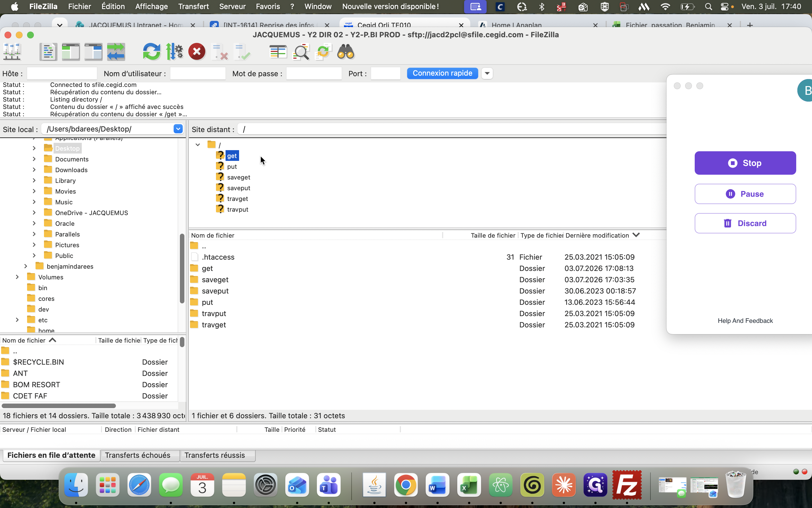Collapse the remote root folder
The image size is (812, 508).
click(198, 144)
